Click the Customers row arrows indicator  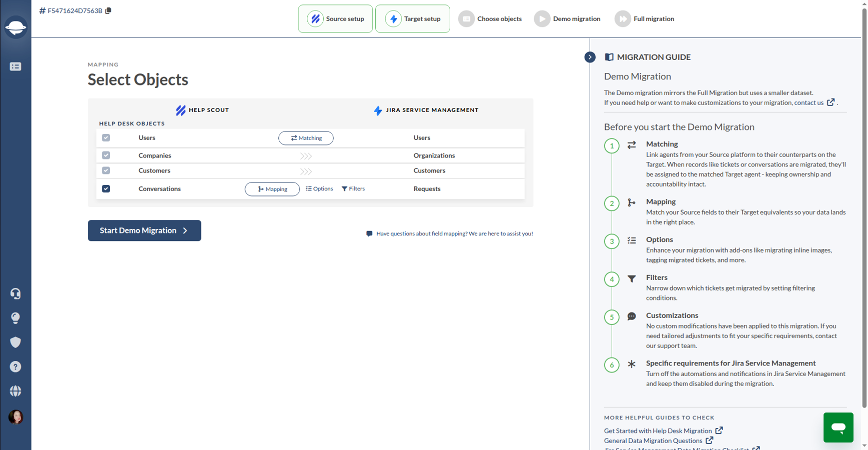click(306, 171)
